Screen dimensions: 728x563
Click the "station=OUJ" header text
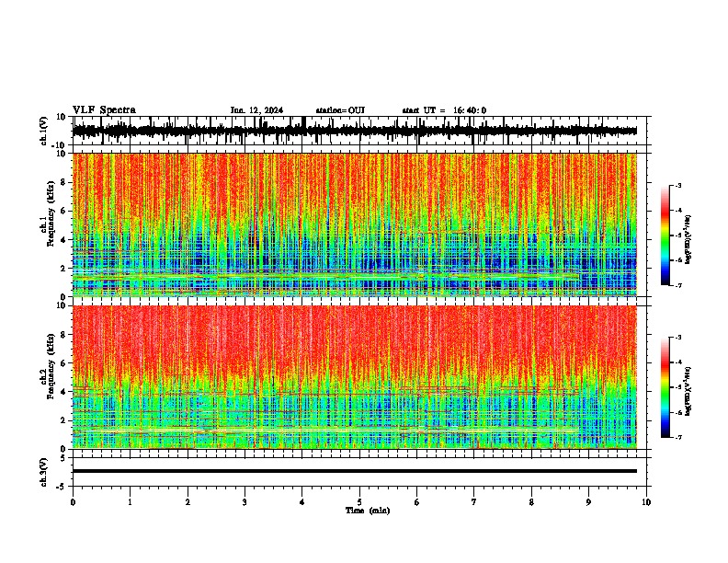(x=340, y=110)
